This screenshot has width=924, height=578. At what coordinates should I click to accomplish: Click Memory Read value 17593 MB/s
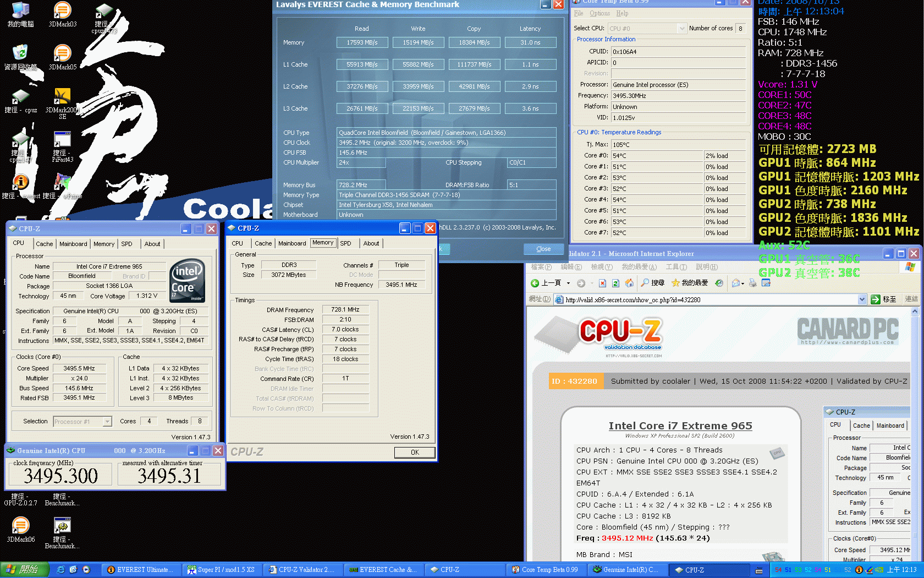[x=362, y=42]
